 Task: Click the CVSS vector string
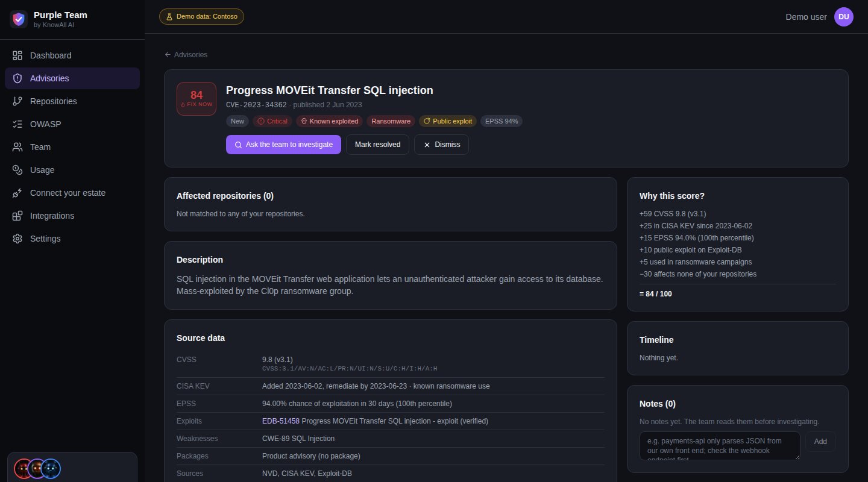point(350,369)
